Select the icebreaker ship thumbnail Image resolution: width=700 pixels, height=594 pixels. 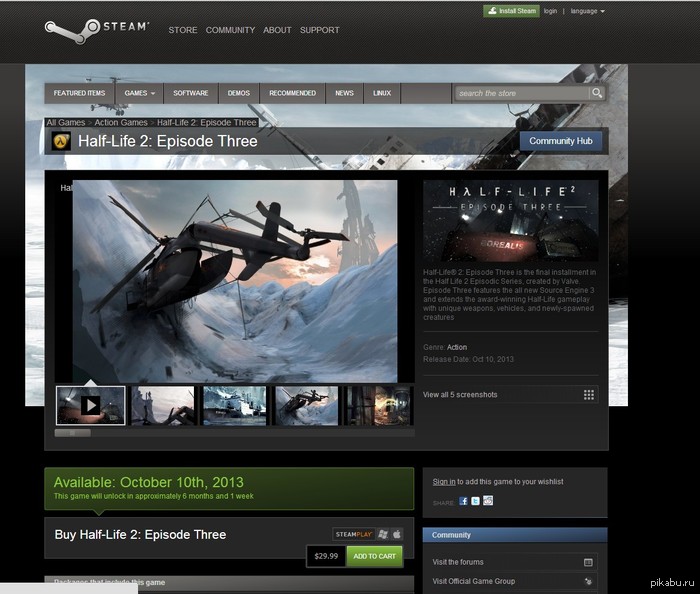tap(235, 406)
